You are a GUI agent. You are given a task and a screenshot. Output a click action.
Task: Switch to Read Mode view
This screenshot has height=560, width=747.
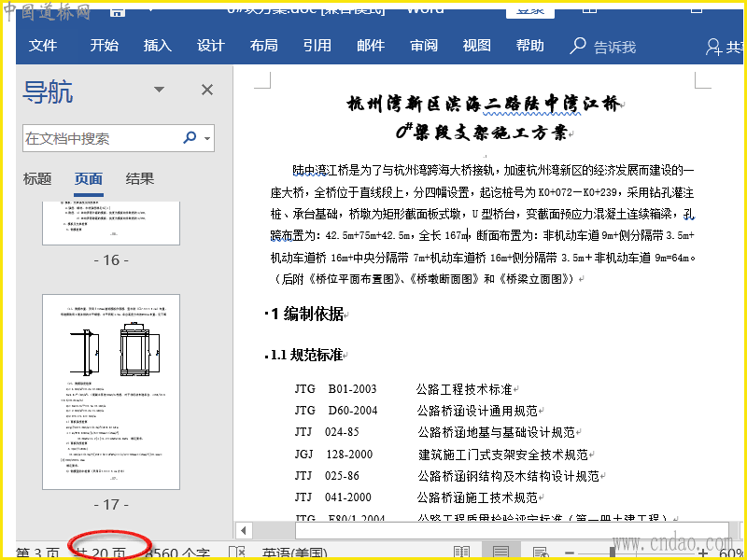pyautogui.click(x=461, y=553)
